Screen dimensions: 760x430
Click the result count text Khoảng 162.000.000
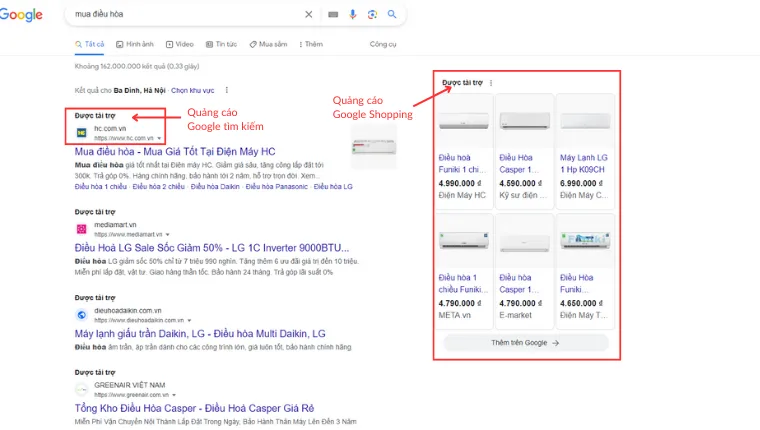coord(137,66)
